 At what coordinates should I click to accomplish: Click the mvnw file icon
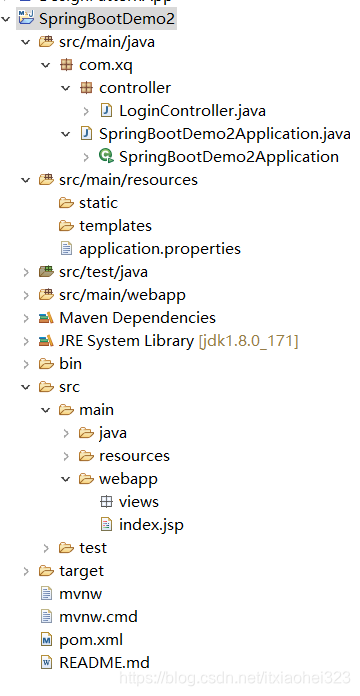tap(46, 594)
